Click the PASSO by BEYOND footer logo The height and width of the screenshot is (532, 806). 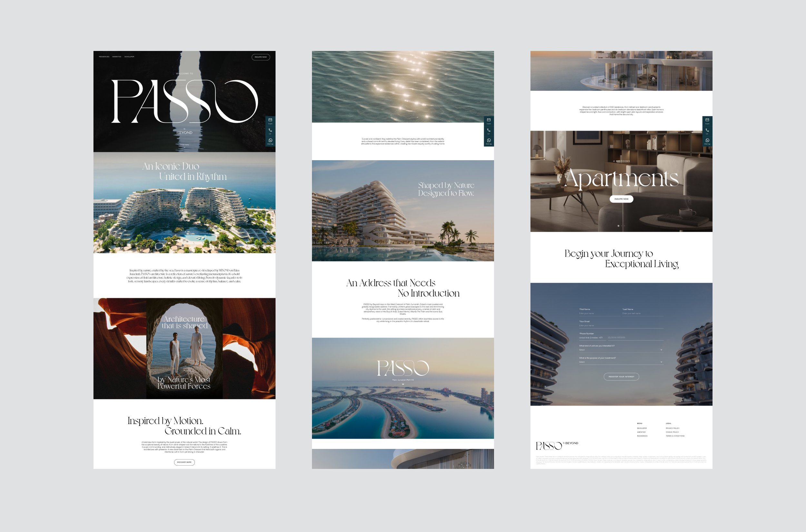557,446
